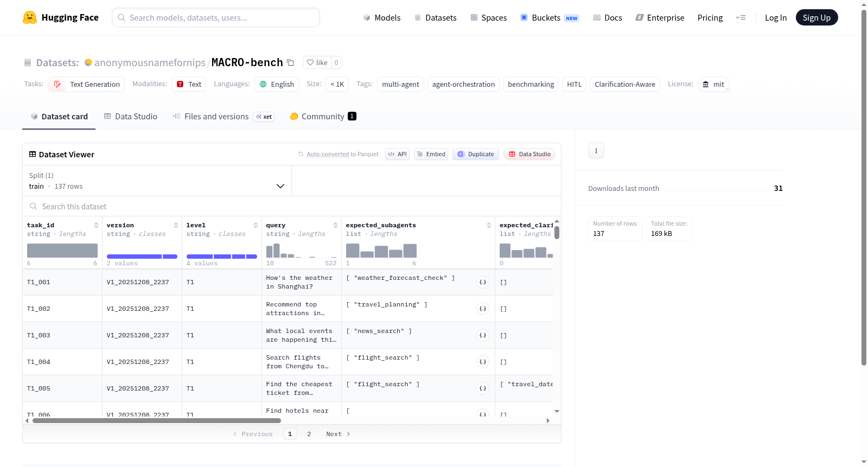Viewport: 868px width, 467px height.
Task: Select the T1_001 task_id cell
Action: click(62, 282)
